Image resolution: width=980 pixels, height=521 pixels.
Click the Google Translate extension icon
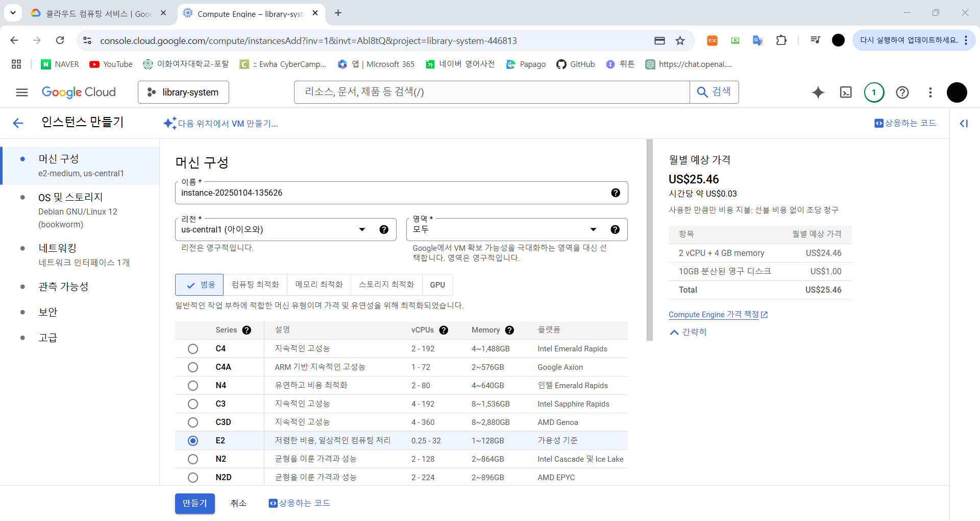click(x=757, y=40)
